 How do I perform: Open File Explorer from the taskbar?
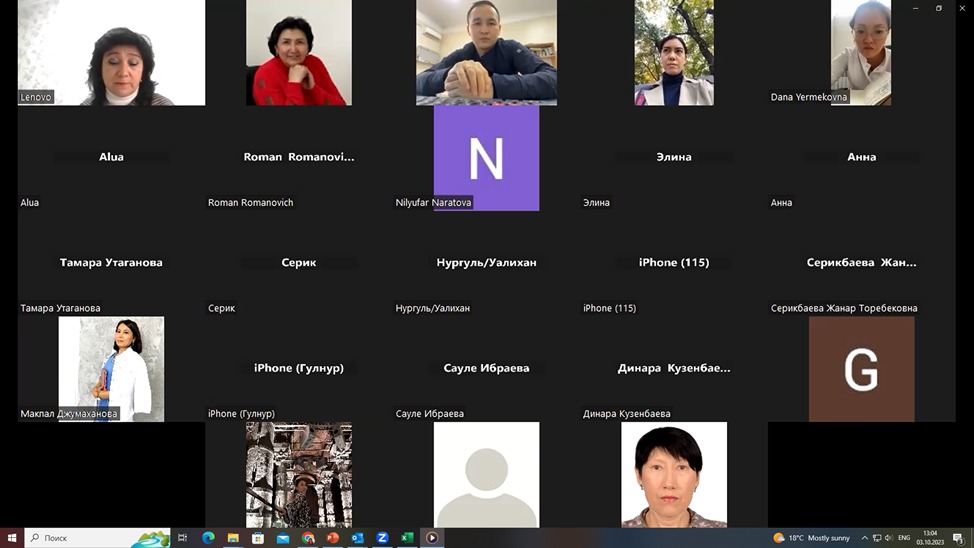(233, 538)
